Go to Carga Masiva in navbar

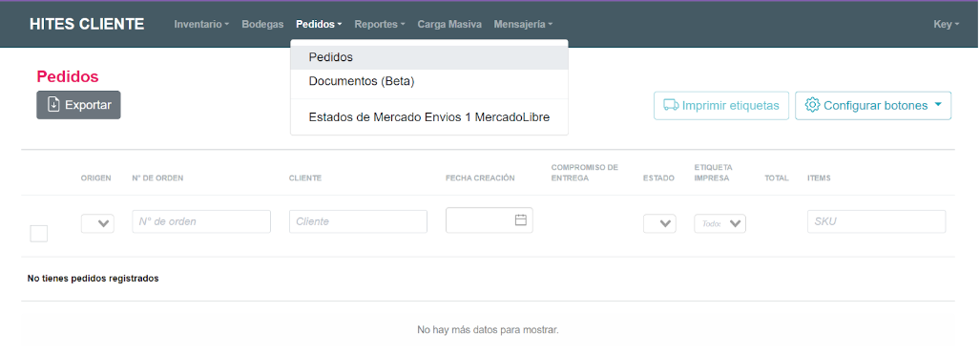click(449, 25)
